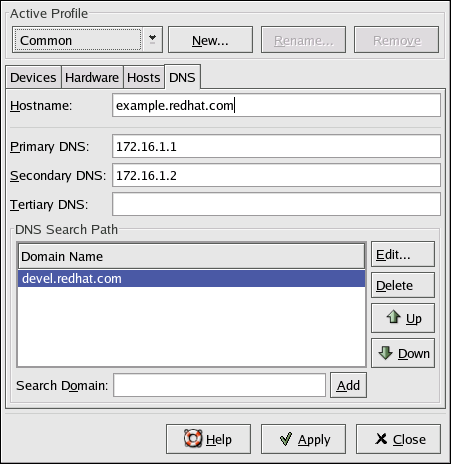Select the DNS tab
This screenshot has height=464, width=451.
click(x=182, y=77)
